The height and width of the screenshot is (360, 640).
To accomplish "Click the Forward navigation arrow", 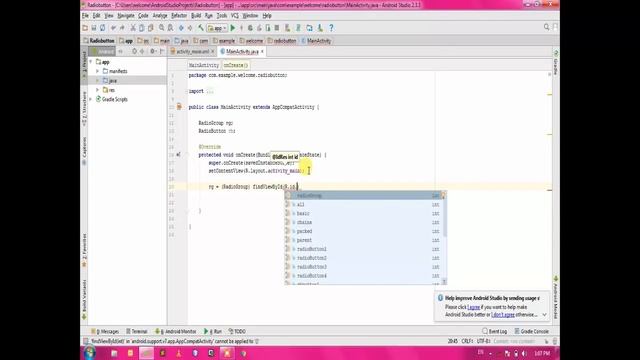I will coord(190,28).
